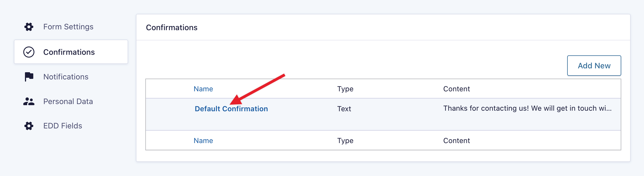
Task: Open the Personal Data settings label
Action: click(68, 102)
